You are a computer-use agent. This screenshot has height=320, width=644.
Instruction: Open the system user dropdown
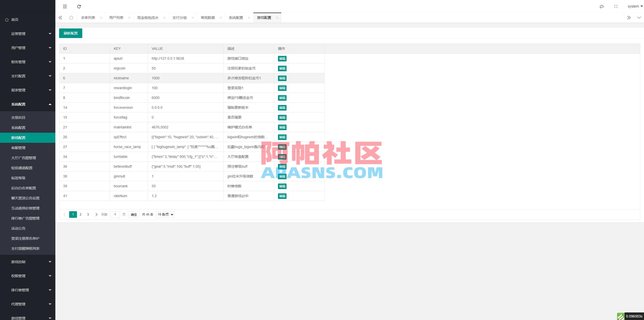click(x=634, y=6)
